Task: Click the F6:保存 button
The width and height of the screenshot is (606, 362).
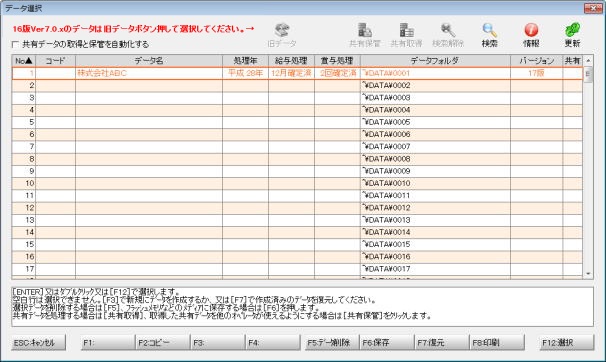Action: click(386, 343)
